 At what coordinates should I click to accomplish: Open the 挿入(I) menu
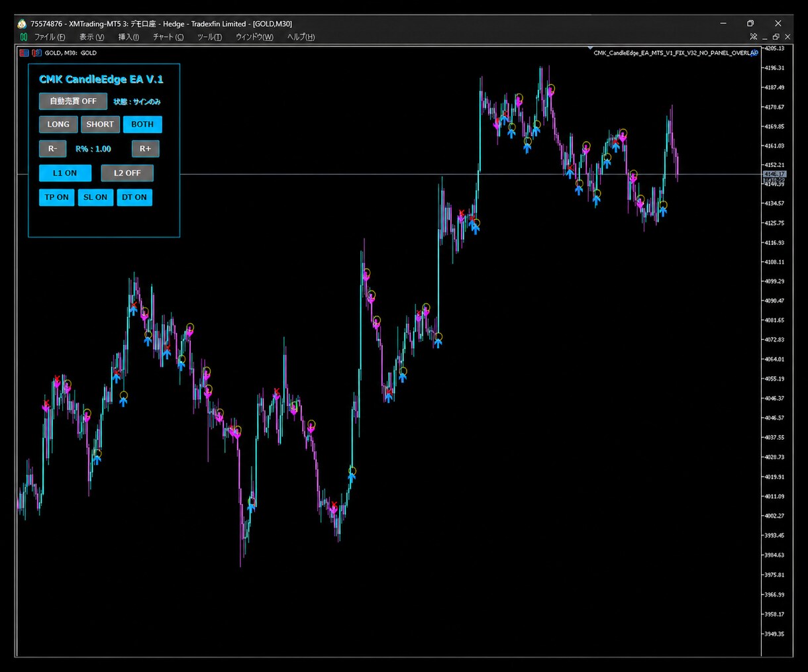128,37
